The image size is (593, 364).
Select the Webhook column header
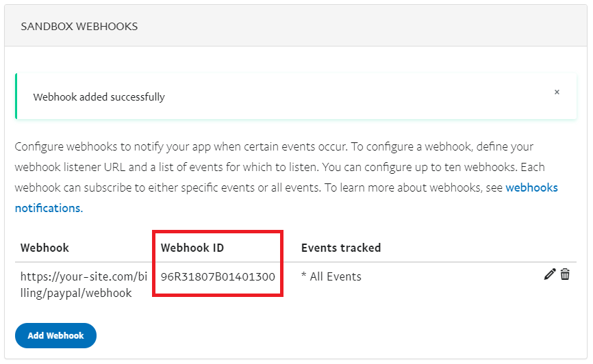click(45, 248)
